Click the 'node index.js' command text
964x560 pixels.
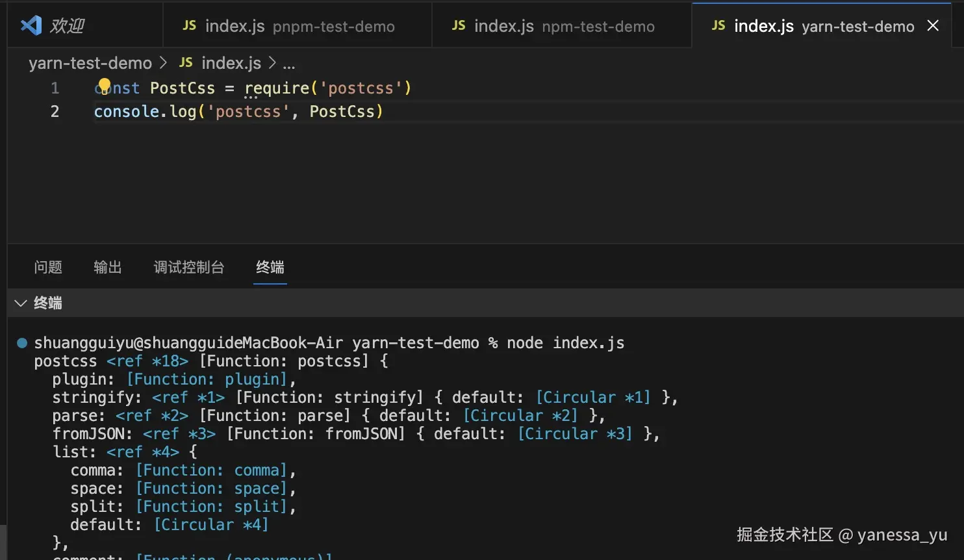point(566,343)
